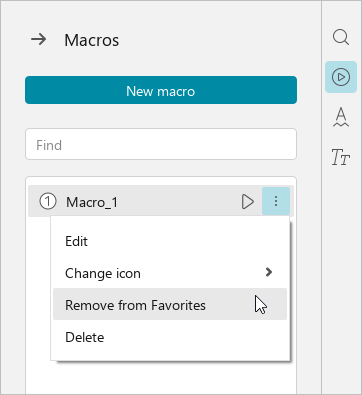Run Macro_1 with the play icon
The width and height of the screenshot is (362, 395).
(x=248, y=202)
